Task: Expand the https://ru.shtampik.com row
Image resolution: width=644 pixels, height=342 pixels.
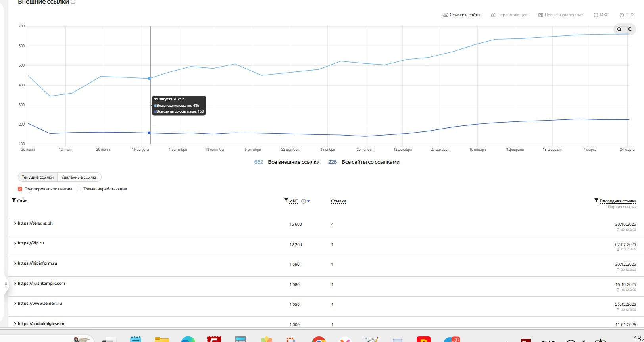Action: tap(15, 284)
